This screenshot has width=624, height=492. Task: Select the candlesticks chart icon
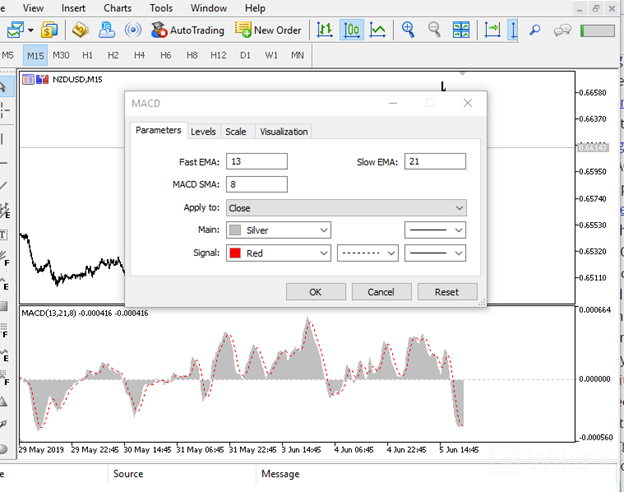[x=351, y=30]
